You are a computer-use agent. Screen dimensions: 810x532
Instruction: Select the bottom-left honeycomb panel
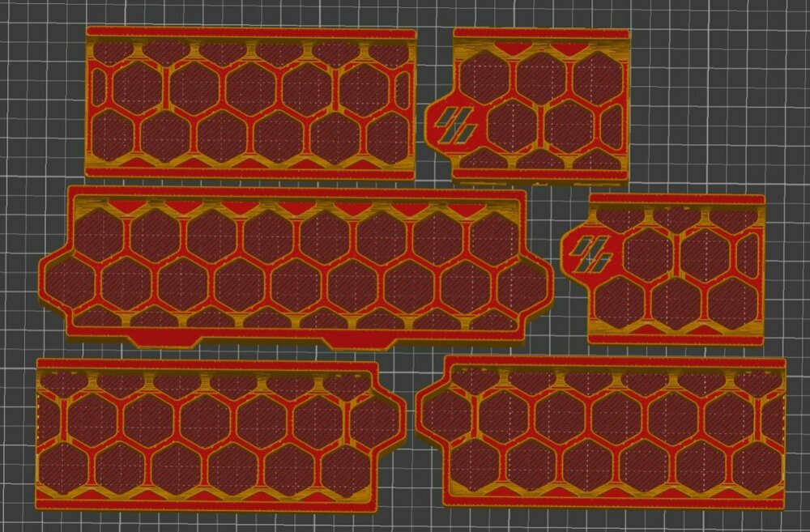221,435
